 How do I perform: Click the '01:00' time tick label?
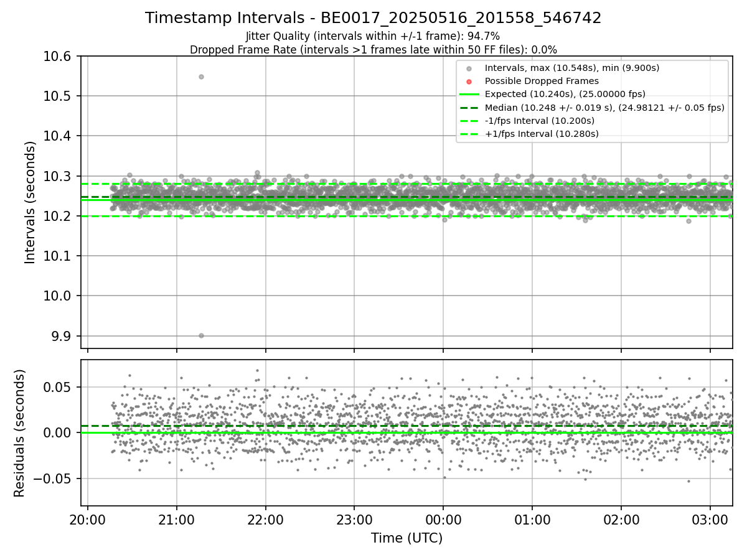click(532, 519)
